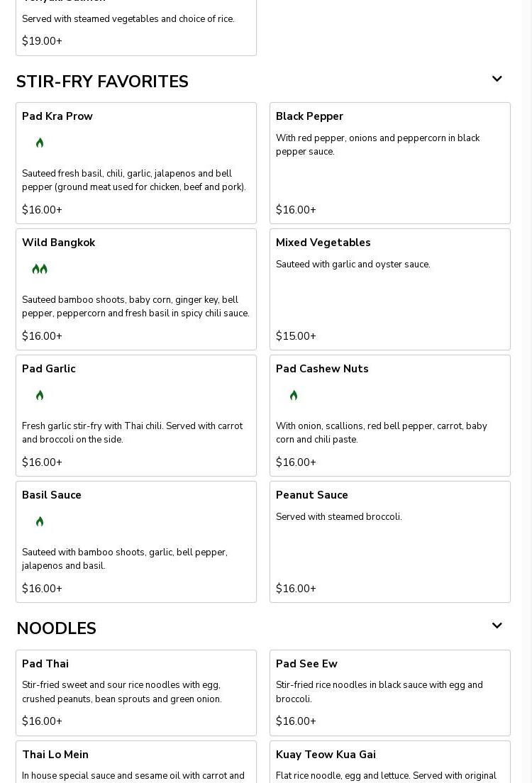Click the Stir-Fry Favorites heading
The height and width of the screenshot is (783, 532).
102,82
